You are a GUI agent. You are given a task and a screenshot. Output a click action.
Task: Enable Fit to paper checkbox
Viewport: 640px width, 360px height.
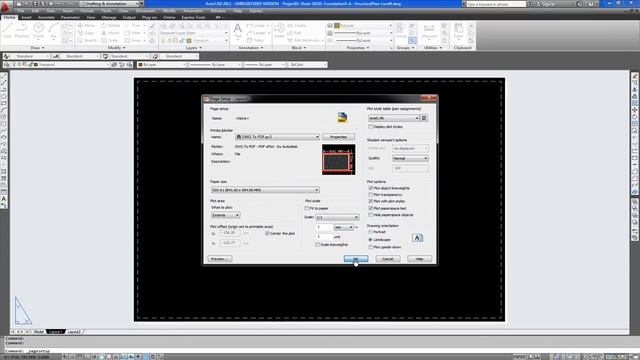tap(307, 208)
